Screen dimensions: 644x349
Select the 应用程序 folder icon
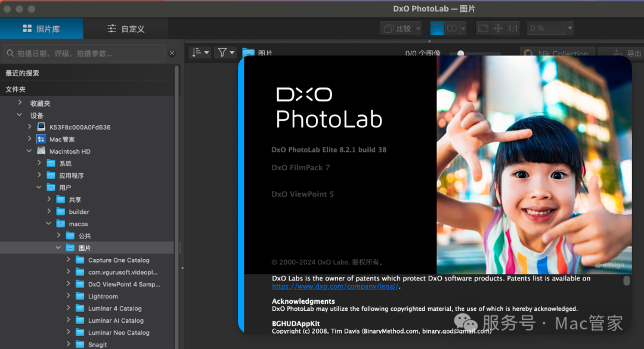[x=51, y=175]
